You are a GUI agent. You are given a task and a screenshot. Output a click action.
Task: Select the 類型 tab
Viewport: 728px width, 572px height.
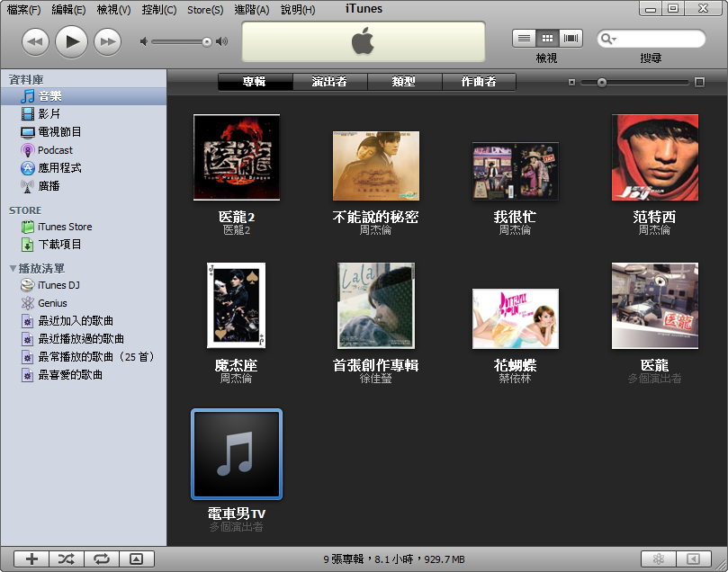click(404, 82)
